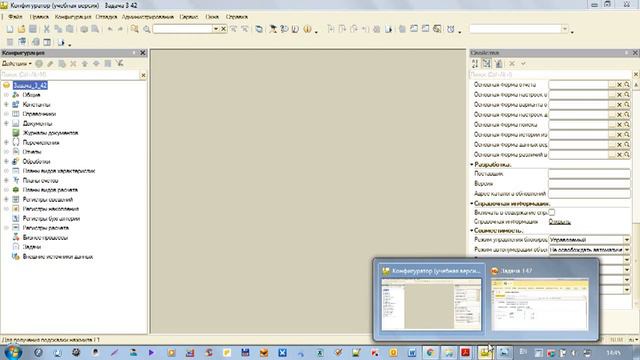Click the delete X icon in Configuration panel toolbar
This screenshot has height=360, width=640.
pyautogui.click(x=73, y=64)
